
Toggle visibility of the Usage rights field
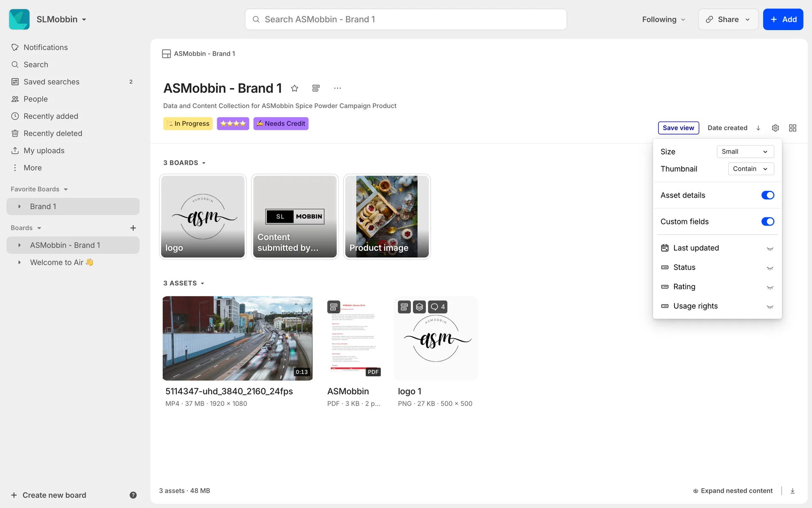770,306
